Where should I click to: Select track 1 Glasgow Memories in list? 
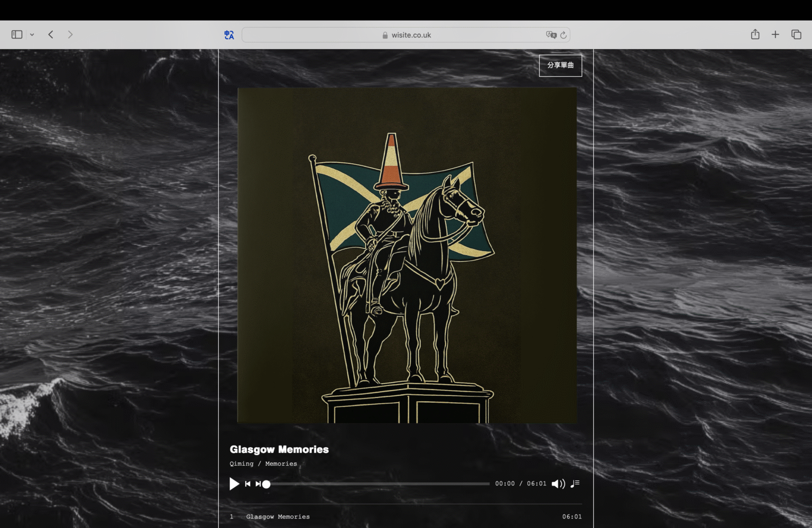coord(405,517)
